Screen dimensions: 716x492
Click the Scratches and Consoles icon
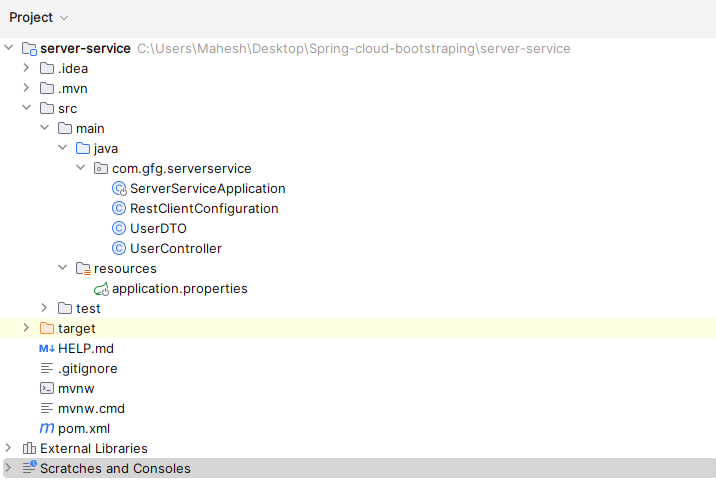point(29,468)
